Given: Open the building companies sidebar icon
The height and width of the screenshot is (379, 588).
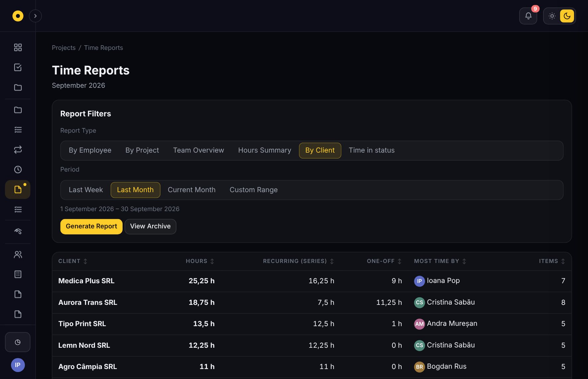Looking at the screenshot, I should click(x=18, y=274).
